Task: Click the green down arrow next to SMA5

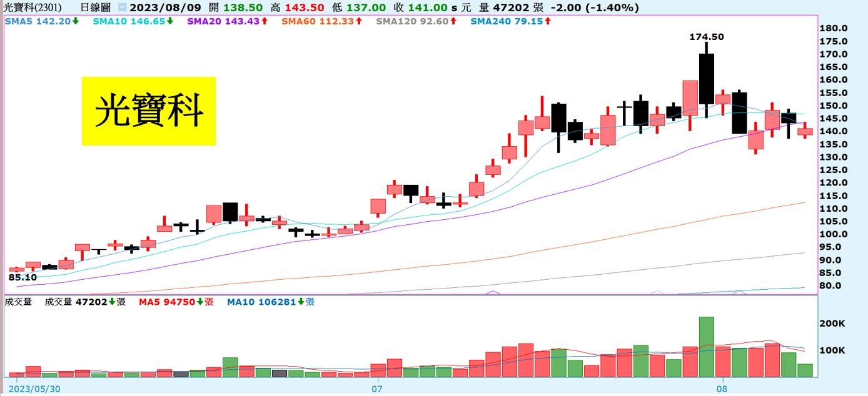Action: [x=76, y=21]
